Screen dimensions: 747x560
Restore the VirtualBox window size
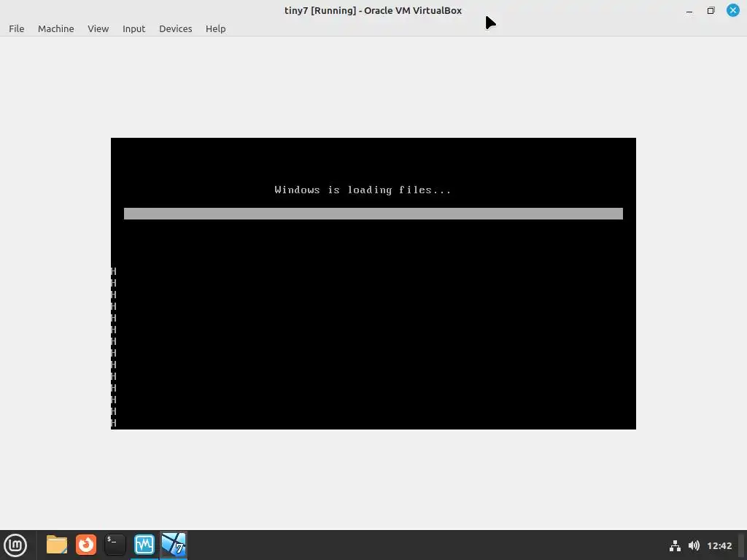click(x=711, y=10)
